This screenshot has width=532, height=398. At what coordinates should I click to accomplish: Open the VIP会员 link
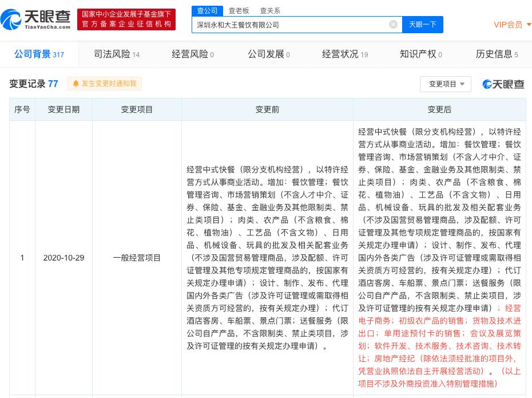coord(508,25)
